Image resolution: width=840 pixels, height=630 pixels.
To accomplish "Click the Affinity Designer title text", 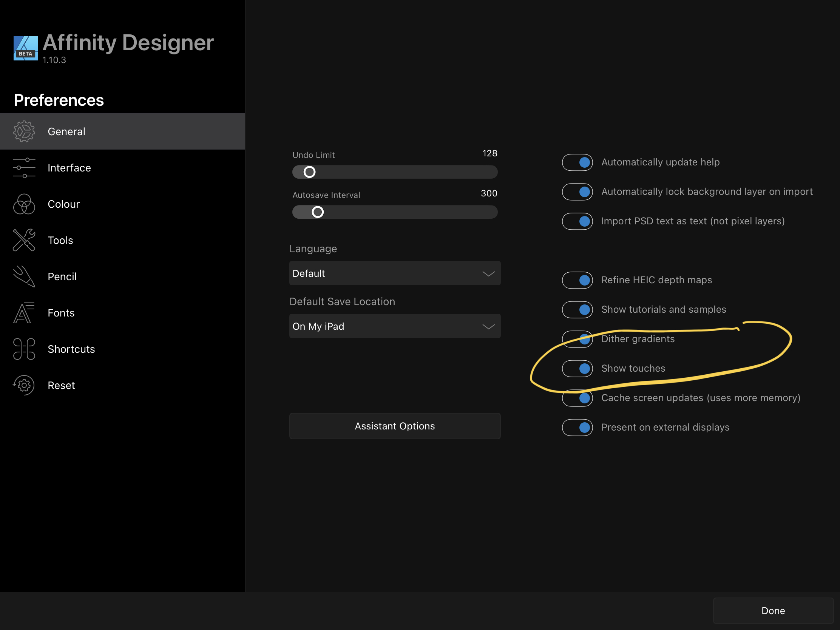I will (x=128, y=43).
